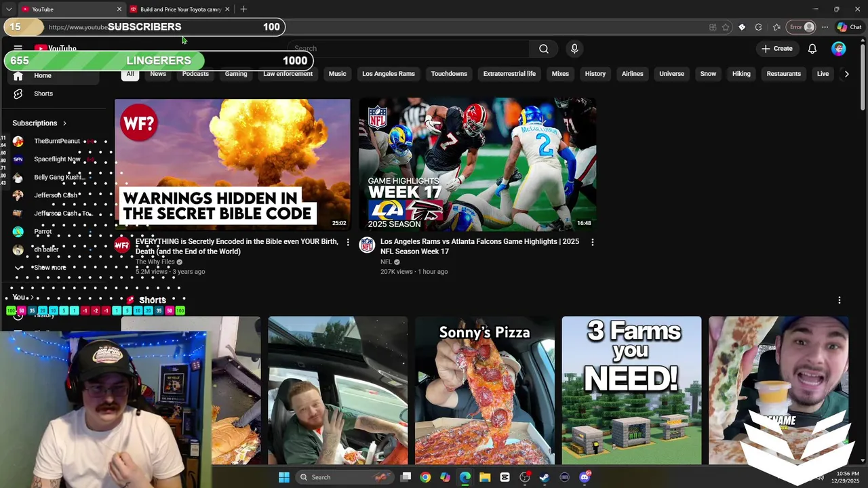This screenshot has height=488, width=868.
Task: Open more options for Rams vs Falcons video
Action: [x=593, y=242]
